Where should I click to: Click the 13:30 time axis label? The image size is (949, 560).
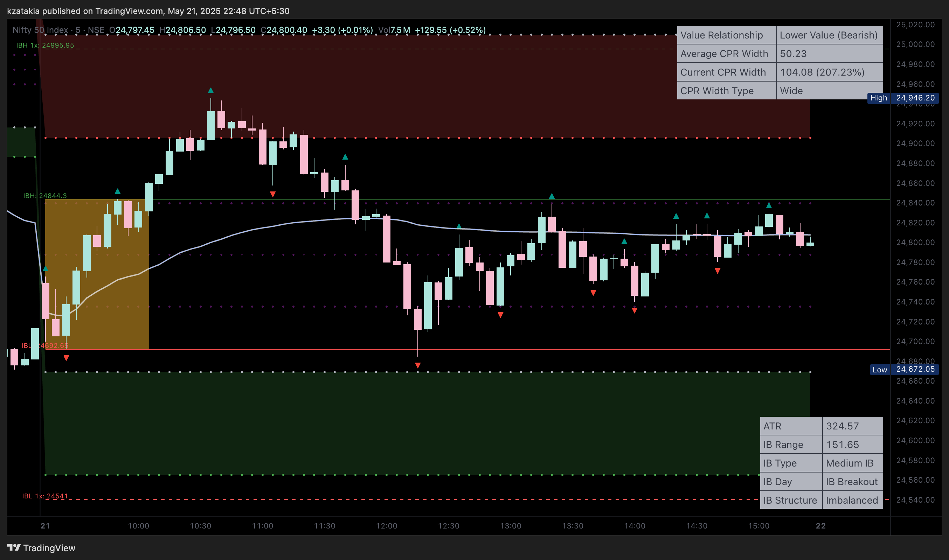[x=573, y=526]
